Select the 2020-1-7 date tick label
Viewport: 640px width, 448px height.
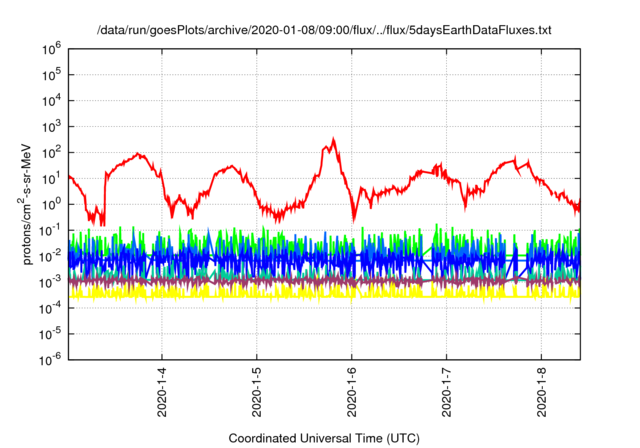coord(447,392)
